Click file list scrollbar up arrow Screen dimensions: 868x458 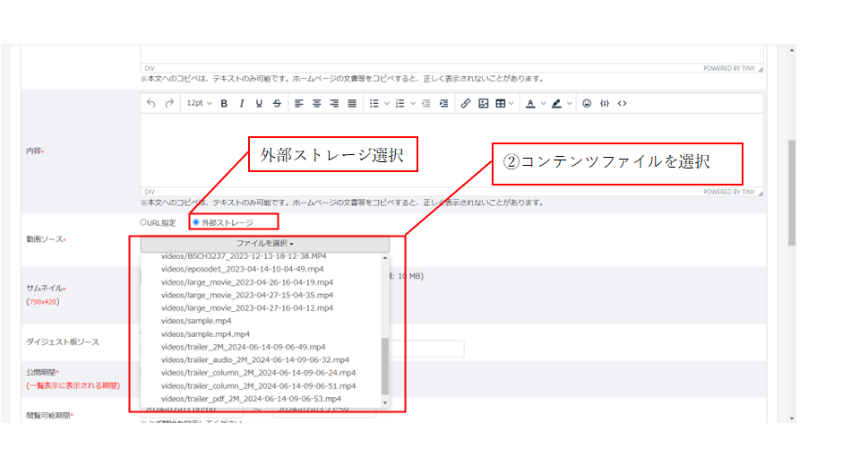385,258
